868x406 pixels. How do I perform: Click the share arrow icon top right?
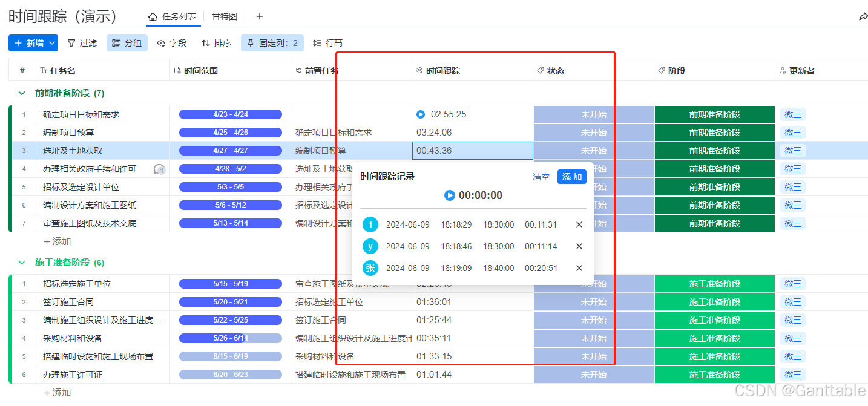[863, 16]
